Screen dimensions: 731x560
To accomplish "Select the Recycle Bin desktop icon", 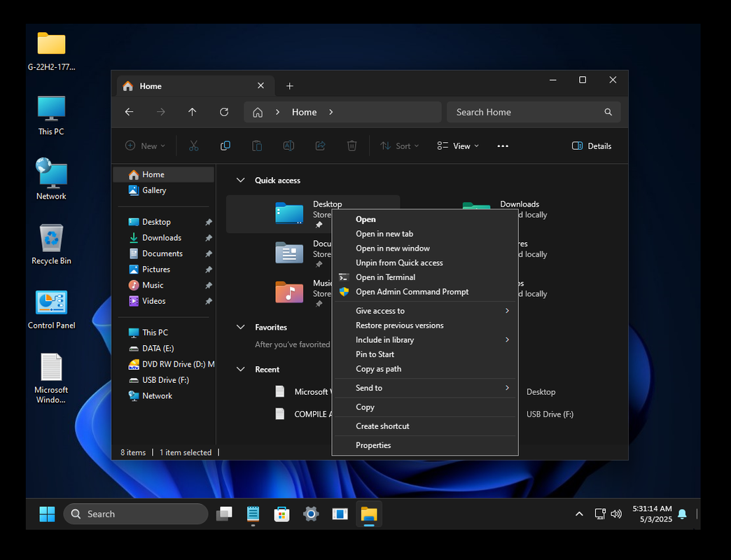I will click(x=51, y=244).
